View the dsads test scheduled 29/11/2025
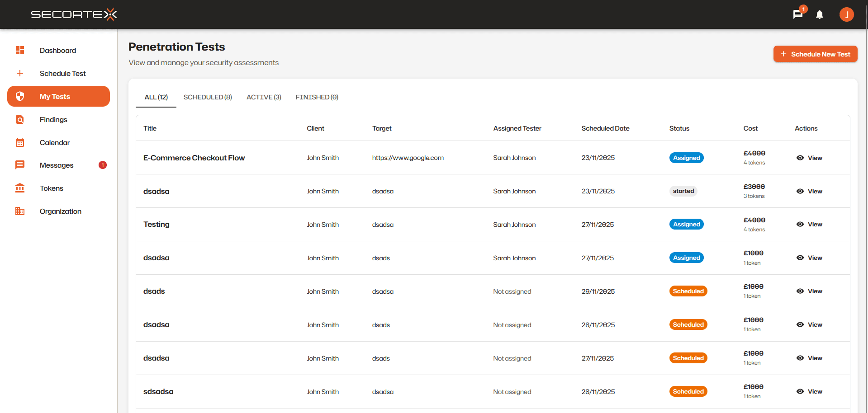The height and width of the screenshot is (413, 868). pos(809,291)
